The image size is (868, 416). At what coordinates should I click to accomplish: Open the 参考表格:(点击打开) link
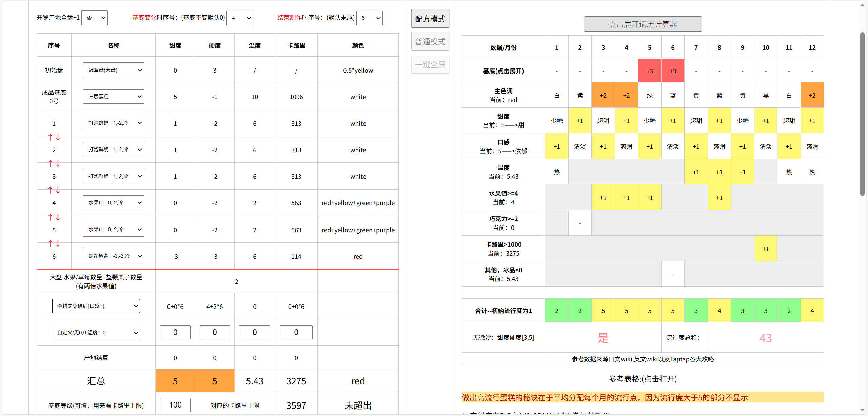(x=643, y=379)
